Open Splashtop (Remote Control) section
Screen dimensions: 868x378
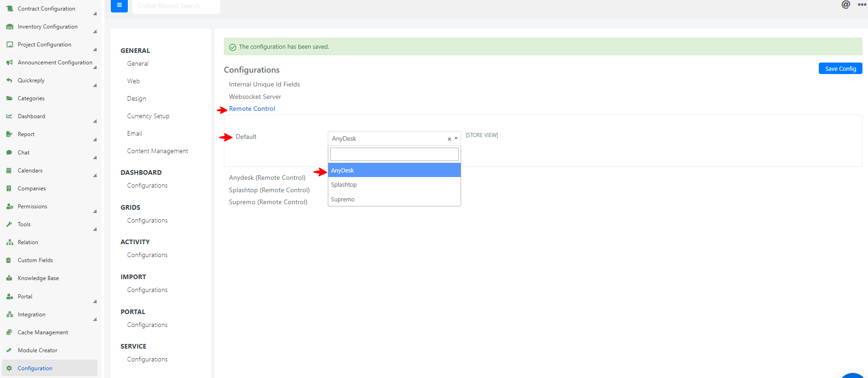tap(269, 190)
